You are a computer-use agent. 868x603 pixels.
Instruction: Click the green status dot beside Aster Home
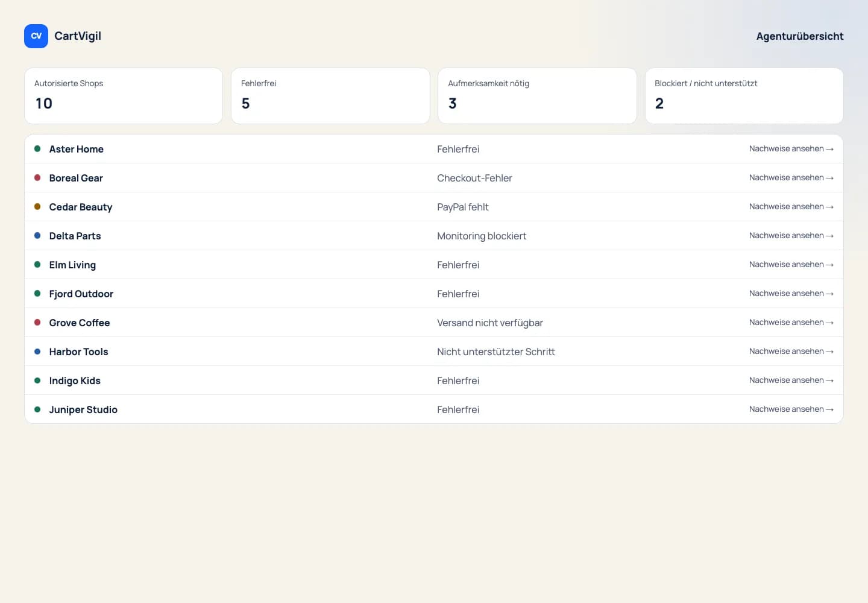(37, 148)
